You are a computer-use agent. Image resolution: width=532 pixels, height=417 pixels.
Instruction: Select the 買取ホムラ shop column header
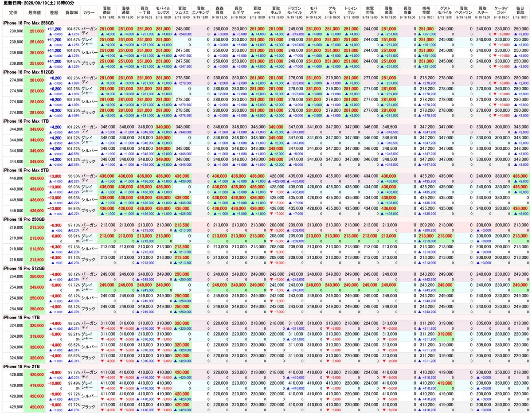tap(275, 11)
